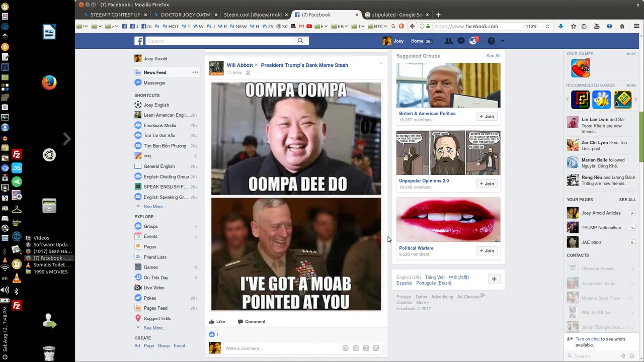Post a GIF in the comment
Image resolution: width=644 pixels, height=362 pixels.
(366, 348)
